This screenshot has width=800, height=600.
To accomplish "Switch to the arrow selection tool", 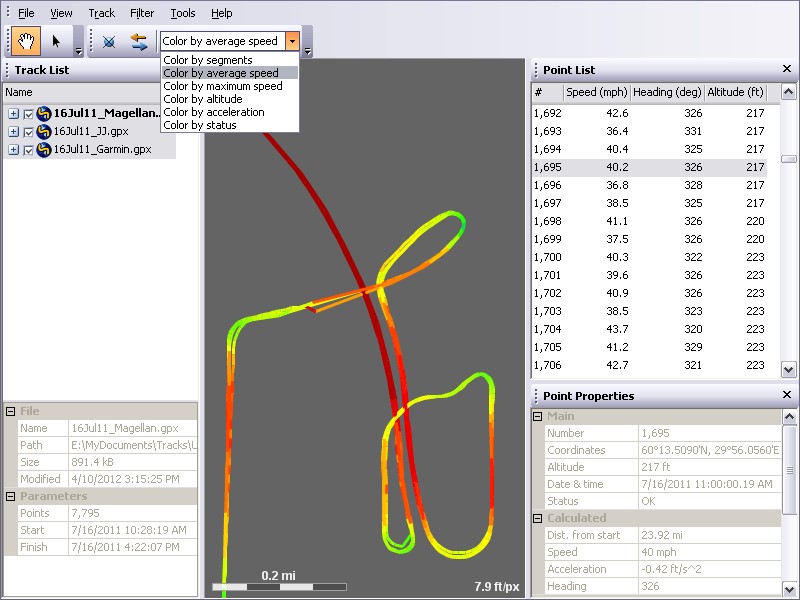I will (x=55, y=41).
